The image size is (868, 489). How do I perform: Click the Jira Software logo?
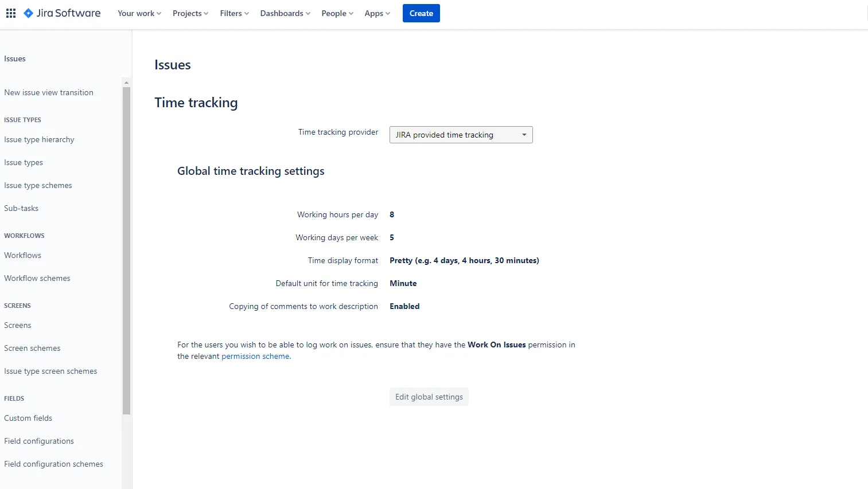[61, 13]
